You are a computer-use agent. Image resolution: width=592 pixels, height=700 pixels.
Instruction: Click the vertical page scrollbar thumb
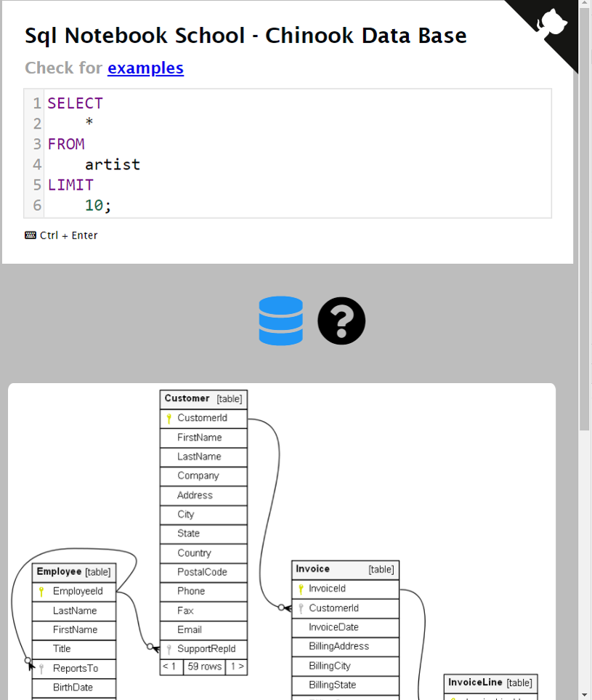(x=585, y=219)
